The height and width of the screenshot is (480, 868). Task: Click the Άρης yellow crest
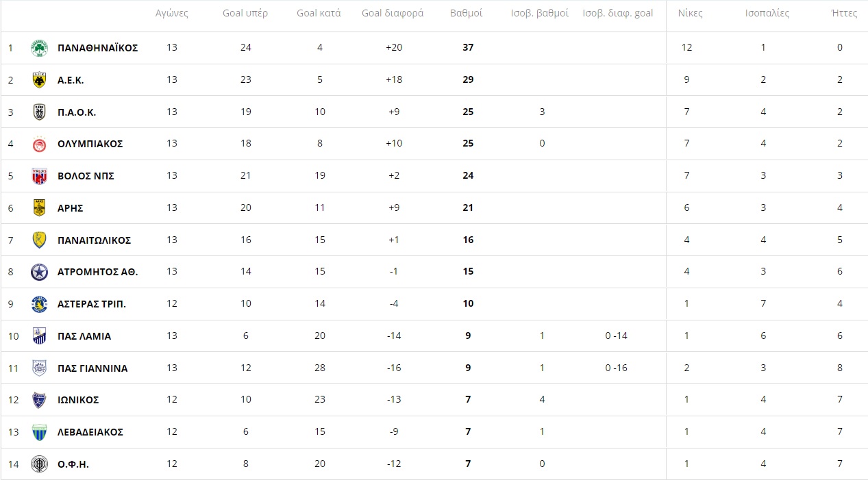click(x=39, y=207)
